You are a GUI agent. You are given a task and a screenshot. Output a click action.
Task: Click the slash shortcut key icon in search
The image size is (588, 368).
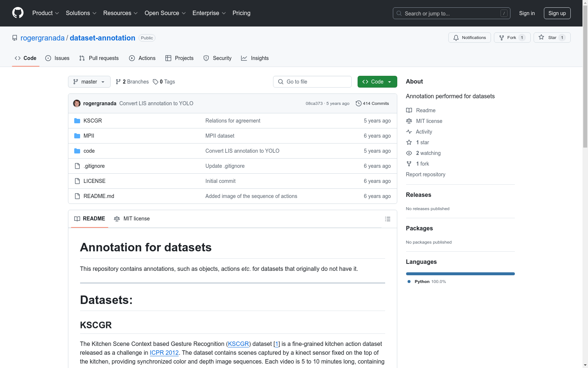pos(504,13)
